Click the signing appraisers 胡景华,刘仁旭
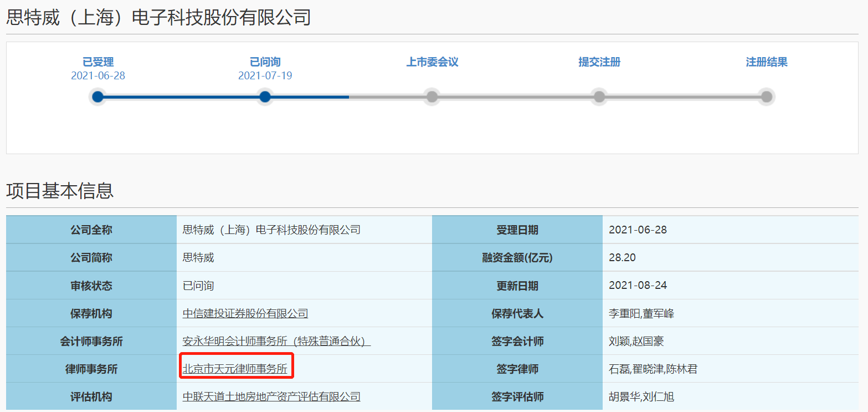 [x=641, y=397]
